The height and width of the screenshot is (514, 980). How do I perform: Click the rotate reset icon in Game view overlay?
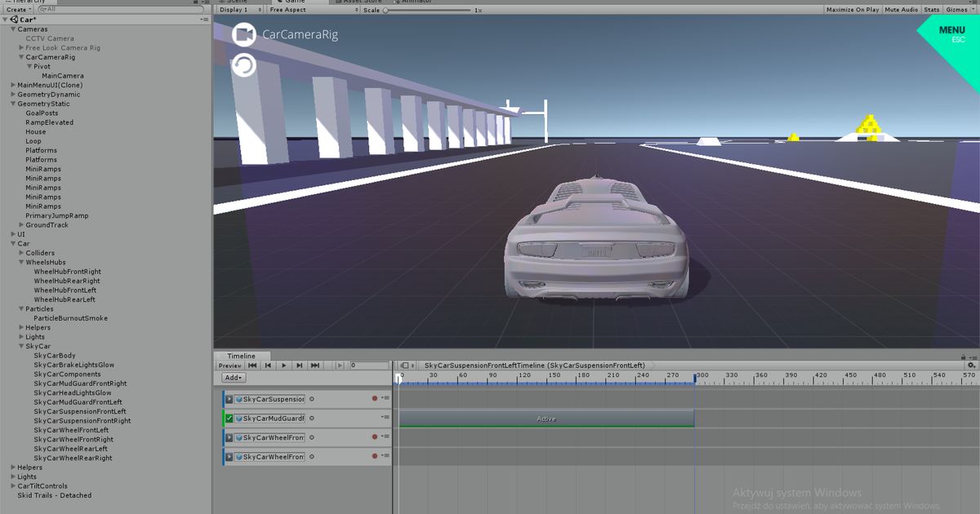pyautogui.click(x=243, y=64)
